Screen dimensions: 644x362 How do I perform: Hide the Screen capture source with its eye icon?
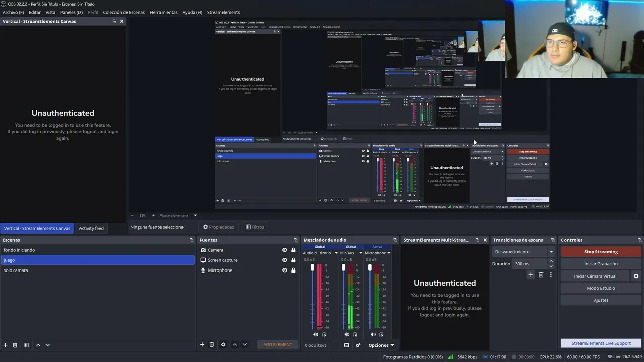285,260
